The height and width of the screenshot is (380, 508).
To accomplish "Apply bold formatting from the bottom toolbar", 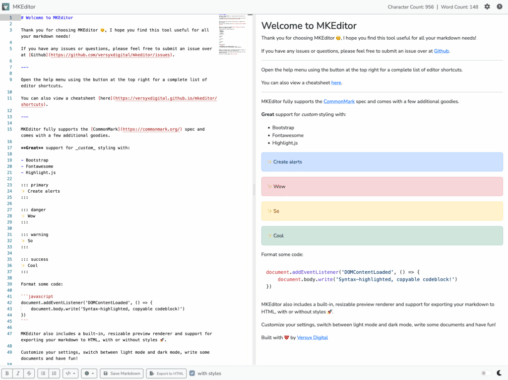I will point(7,373).
